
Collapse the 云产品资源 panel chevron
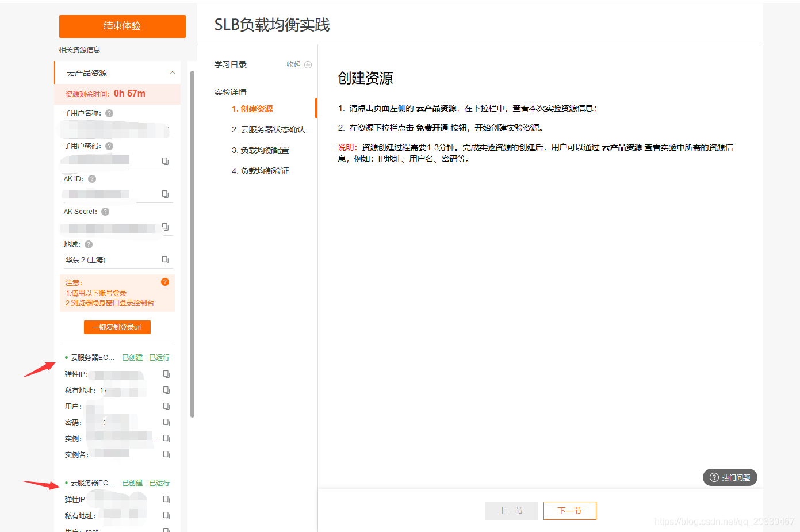pyautogui.click(x=172, y=72)
